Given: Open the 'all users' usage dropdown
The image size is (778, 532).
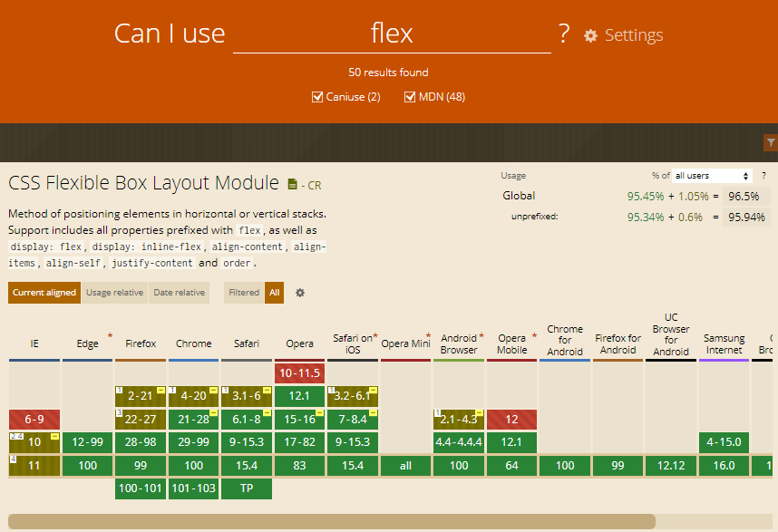Looking at the screenshot, I should (712, 176).
